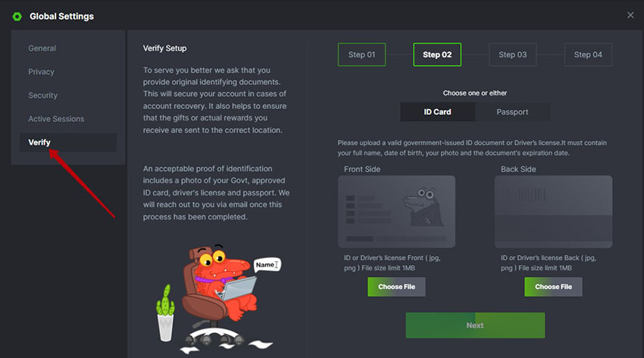Select the Verify sidebar item
This screenshot has width=644, height=358.
[68, 142]
